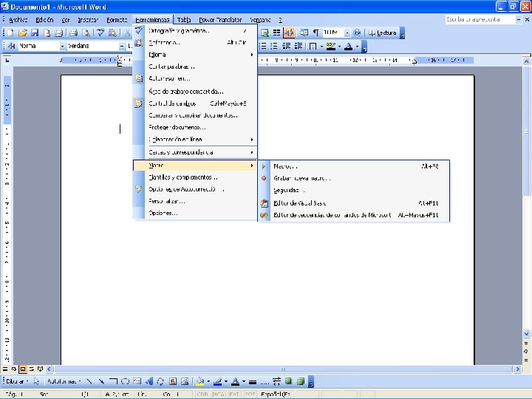
Task: Save document with floppy disk icon
Action: coord(35,33)
